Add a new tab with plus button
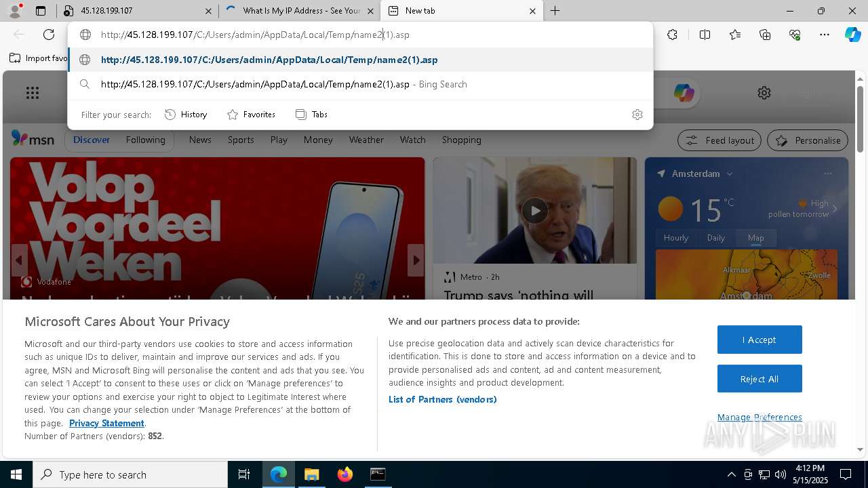This screenshot has height=488, width=868. point(555,11)
